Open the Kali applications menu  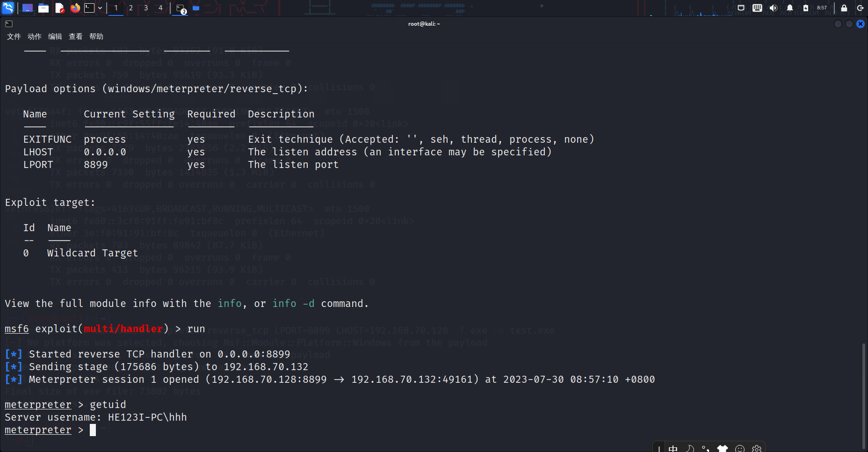click(x=8, y=8)
